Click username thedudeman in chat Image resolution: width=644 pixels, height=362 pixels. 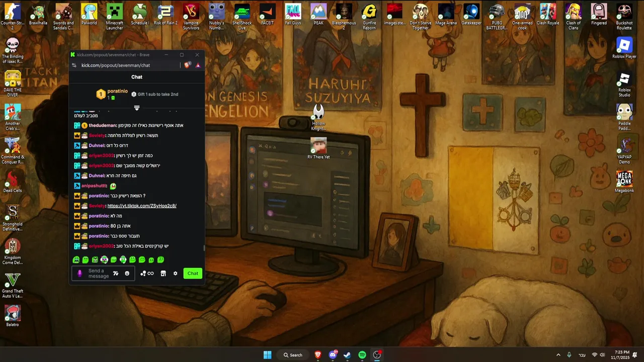(x=103, y=125)
